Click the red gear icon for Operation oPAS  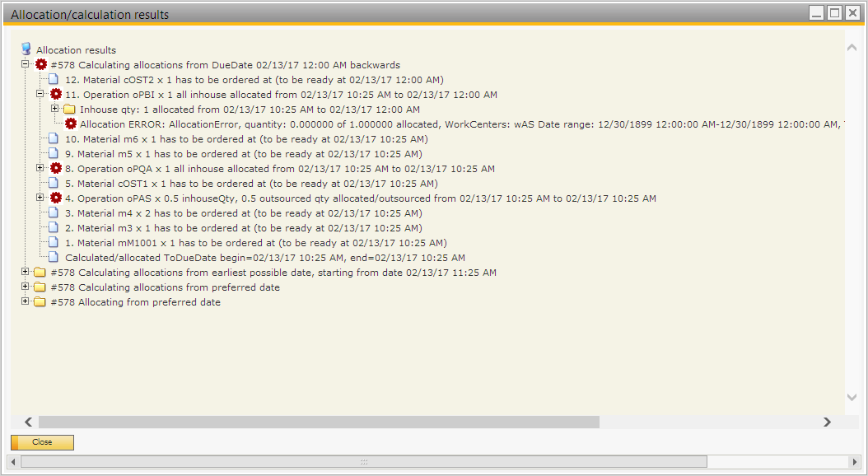point(56,198)
